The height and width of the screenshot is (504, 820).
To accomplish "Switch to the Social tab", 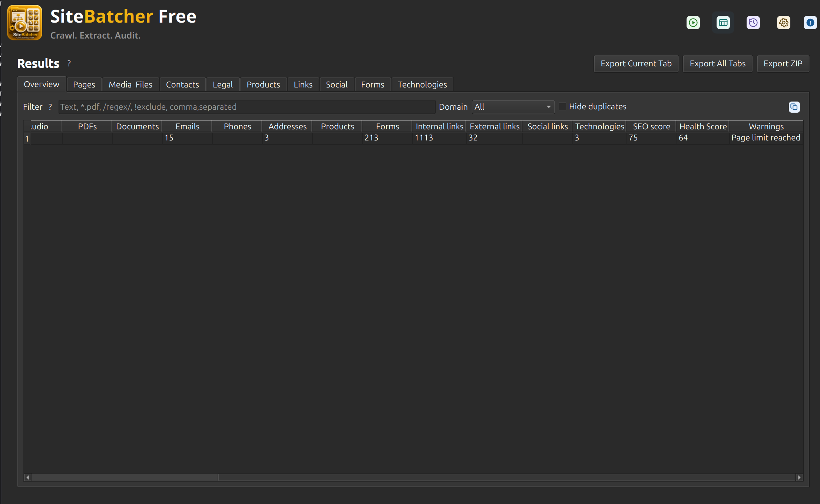I will 337,84.
